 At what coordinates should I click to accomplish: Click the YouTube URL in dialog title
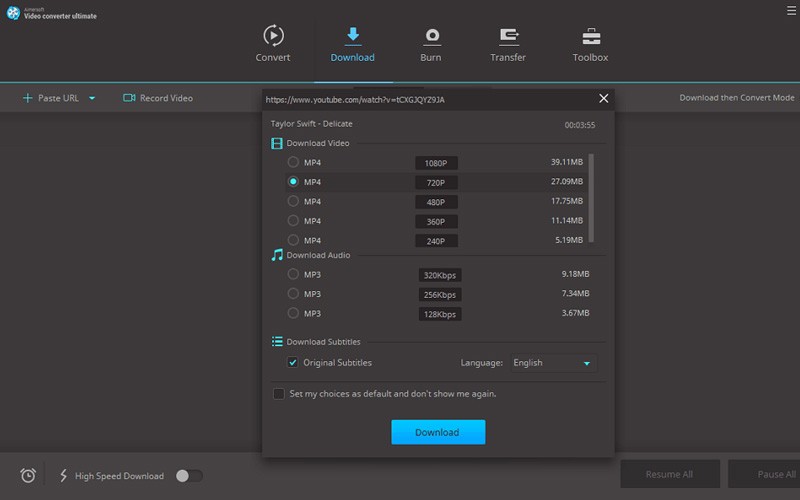click(x=355, y=99)
